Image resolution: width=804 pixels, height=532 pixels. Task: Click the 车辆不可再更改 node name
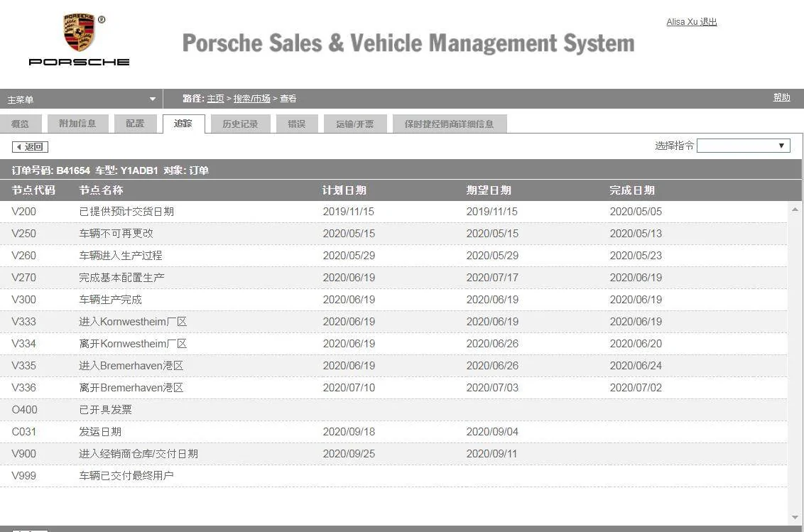[x=116, y=234]
